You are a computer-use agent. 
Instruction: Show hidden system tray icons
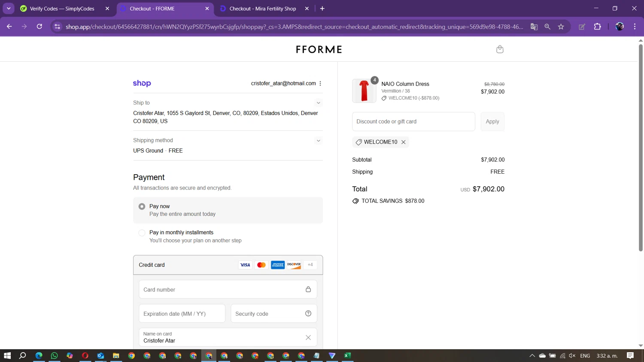[x=532, y=356]
